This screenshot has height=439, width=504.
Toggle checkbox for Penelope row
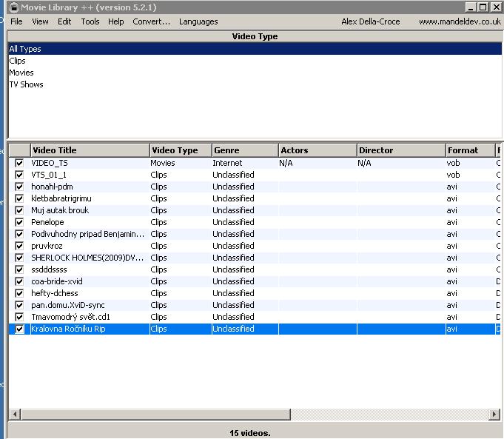click(19, 222)
